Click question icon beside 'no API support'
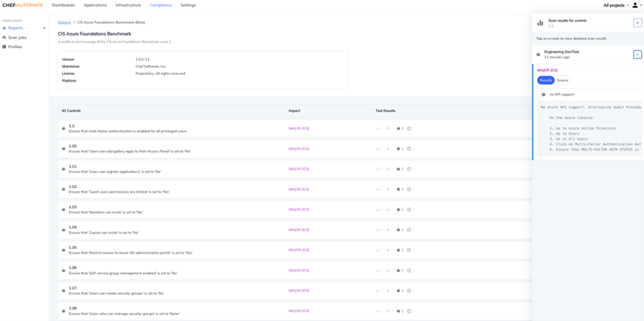The image size is (644, 321). 544,94
